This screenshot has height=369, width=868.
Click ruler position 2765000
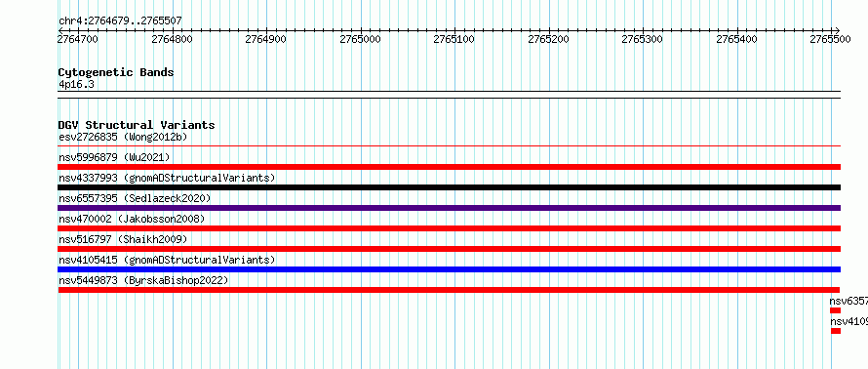pos(360,39)
